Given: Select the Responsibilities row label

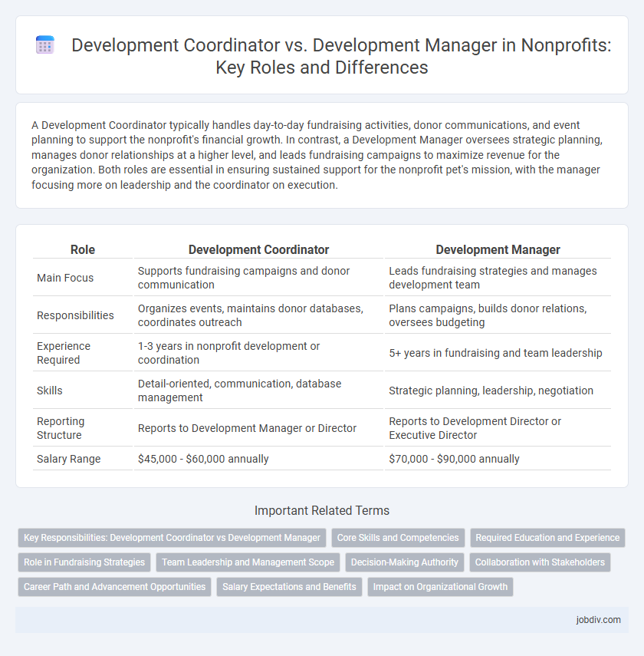Looking at the screenshot, I should pos(75,315).
